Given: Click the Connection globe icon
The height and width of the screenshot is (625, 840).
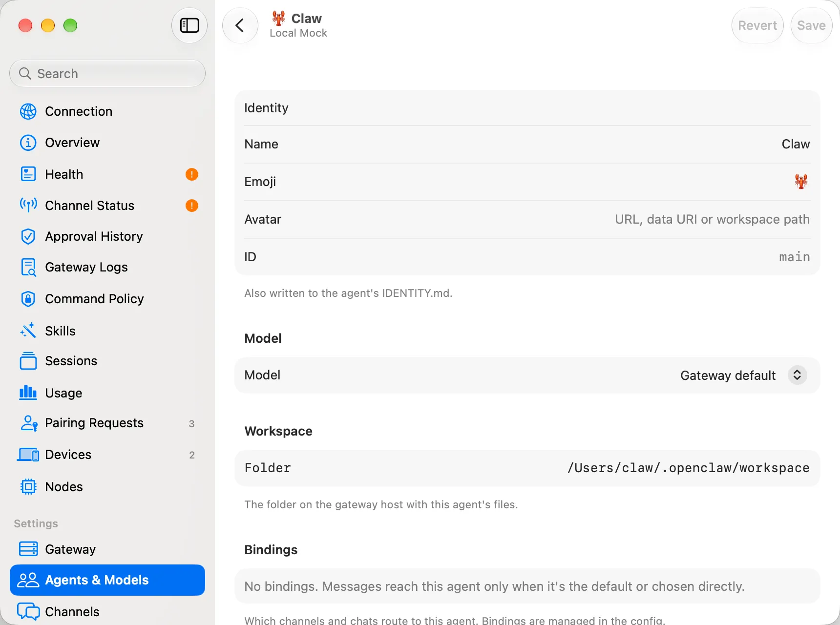Looking at the screenshot, I should 28,111.
